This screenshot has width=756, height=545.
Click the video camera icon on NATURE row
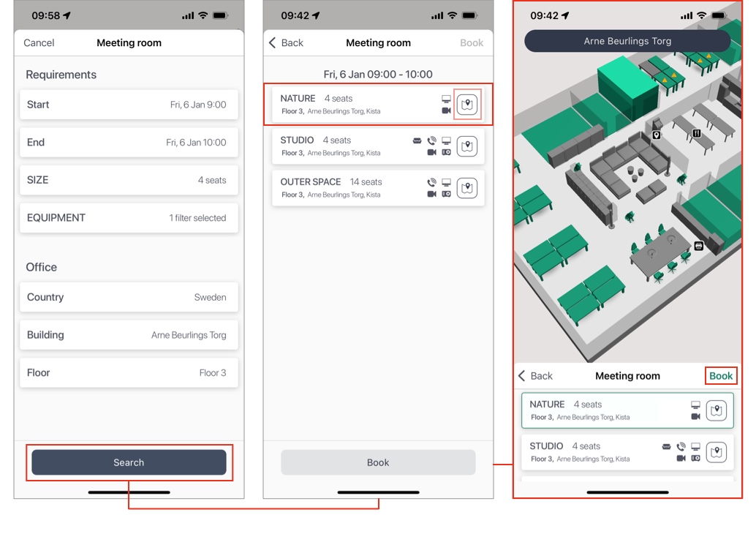pos(446,110)
